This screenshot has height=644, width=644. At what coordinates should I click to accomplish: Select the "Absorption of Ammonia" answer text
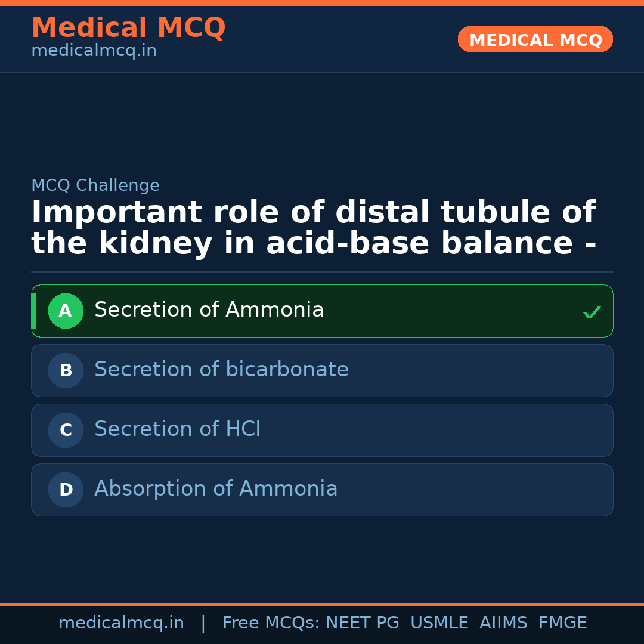pyautogui.click(x=216, y=489)
